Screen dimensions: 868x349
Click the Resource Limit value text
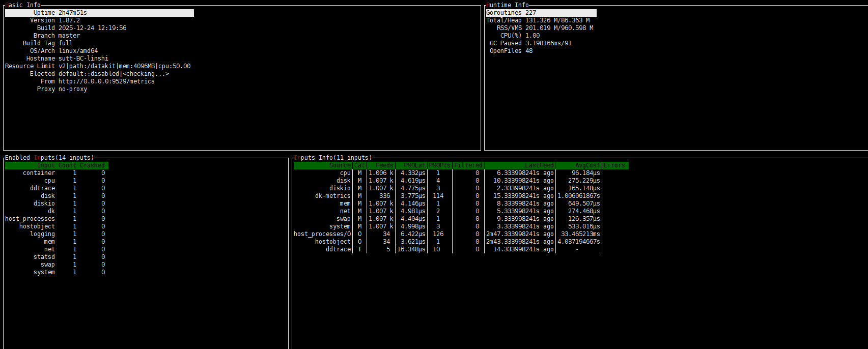tap(124, 66)
